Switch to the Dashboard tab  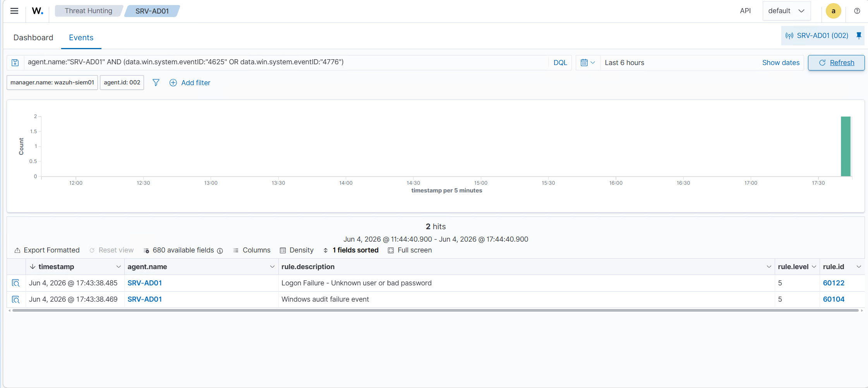click(x=33, y=38)
